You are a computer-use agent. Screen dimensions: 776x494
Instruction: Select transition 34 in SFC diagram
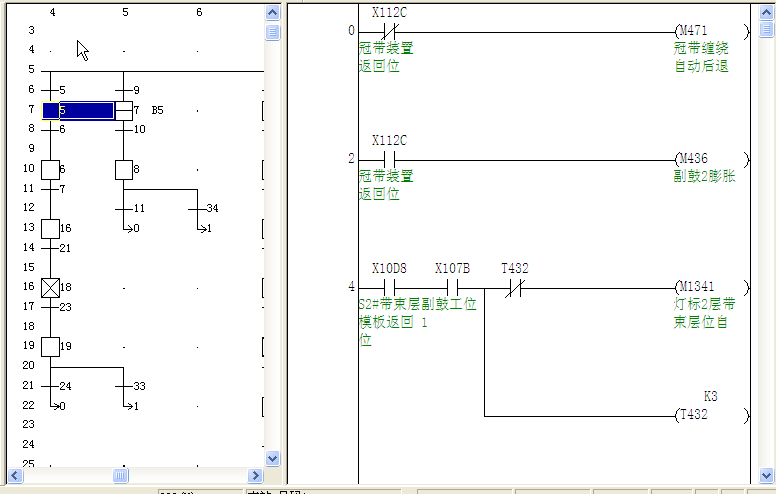[198, 208]
